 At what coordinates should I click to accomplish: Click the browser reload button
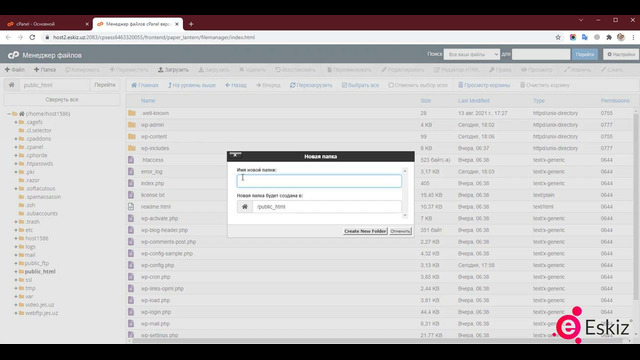coord(32,37)
